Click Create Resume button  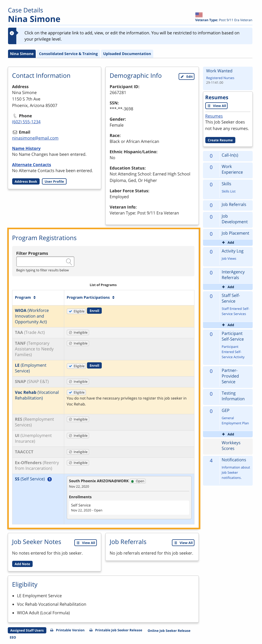[220, 140]
